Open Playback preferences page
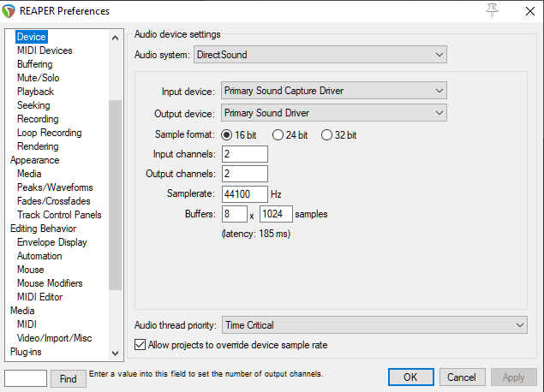Screen dimensions: 544x392 click(x=35, y=92)
